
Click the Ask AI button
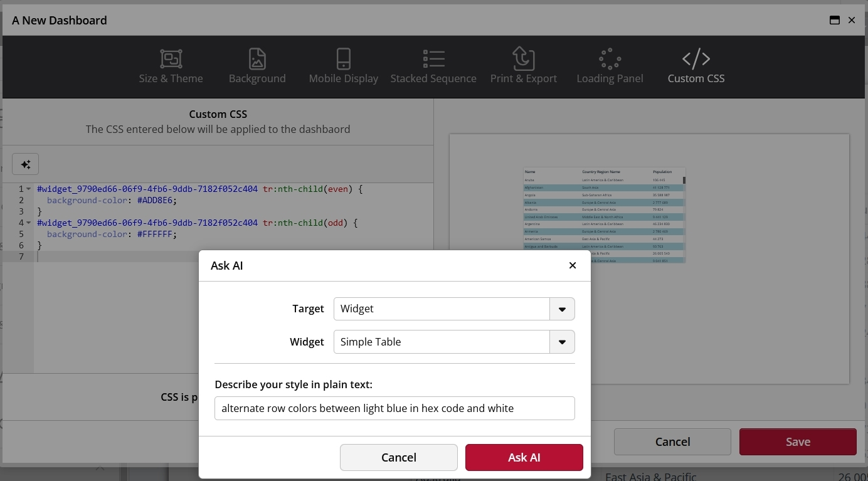click(x=524, y=457)
